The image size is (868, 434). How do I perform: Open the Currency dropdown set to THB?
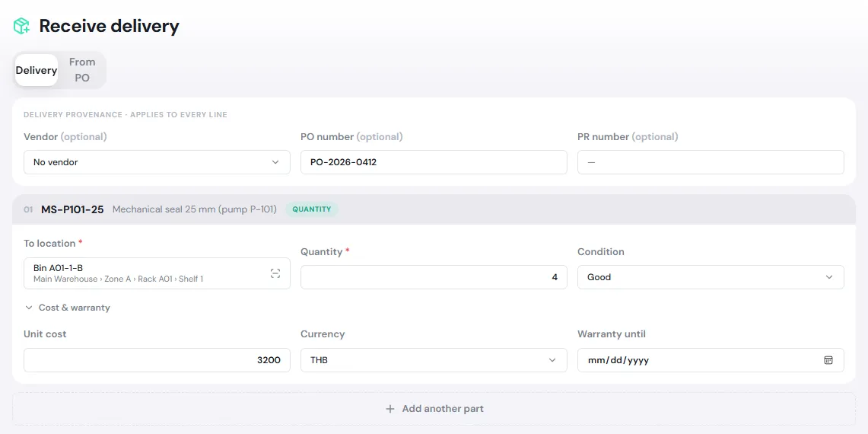[x=434, y=360]
